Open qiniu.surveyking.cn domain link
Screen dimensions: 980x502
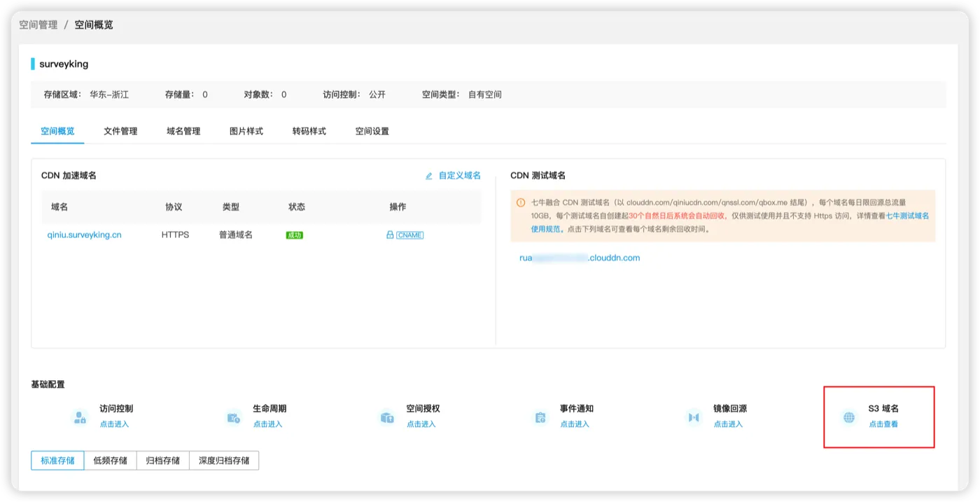coord(85,235)
